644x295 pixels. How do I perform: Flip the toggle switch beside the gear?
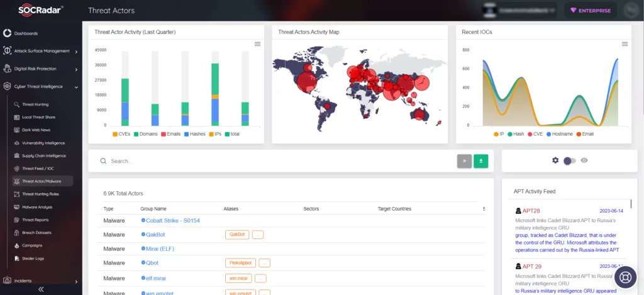[x=570, y=160]
